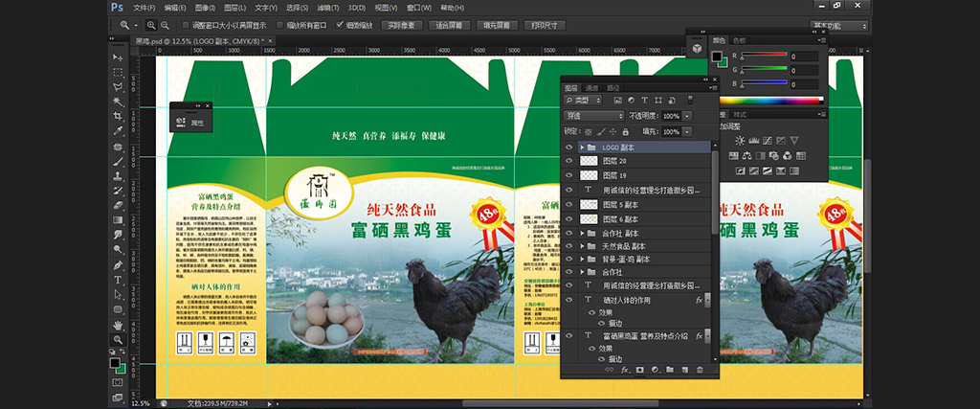Select the Eyedropper tool
Image resolution: width=980 pixels, height=409 pixels.
click(x=118, y=130)
